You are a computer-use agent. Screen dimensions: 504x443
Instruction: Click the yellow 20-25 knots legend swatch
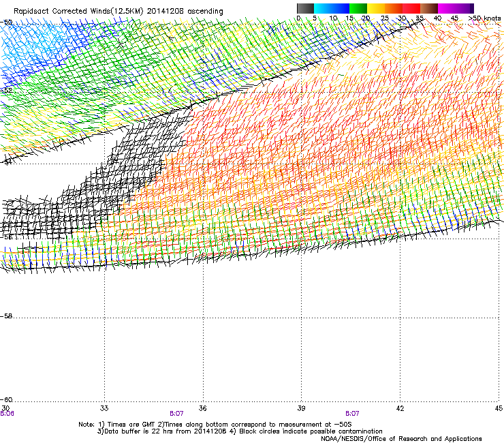coord(376,8)
